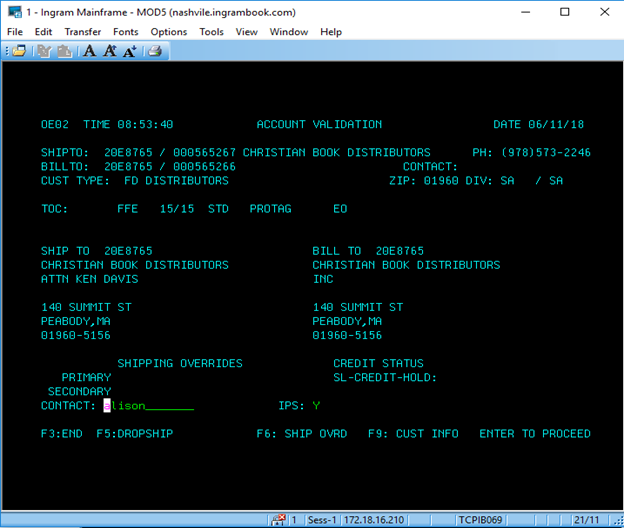Open the Edit menu

(43, 32)
